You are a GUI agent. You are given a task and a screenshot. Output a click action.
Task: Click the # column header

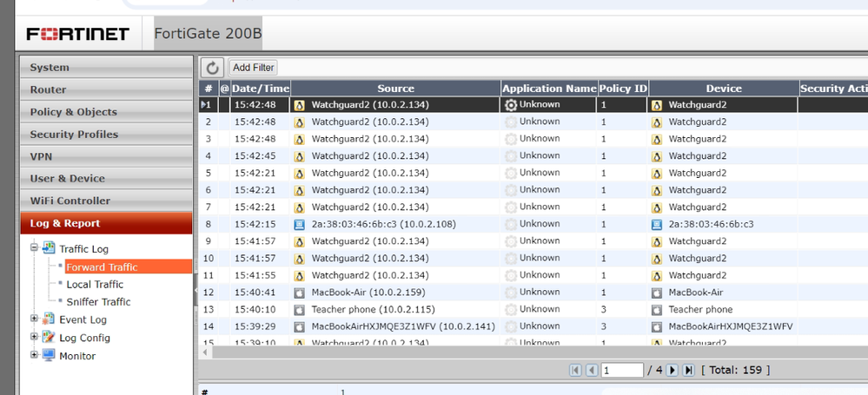pyautogui.click(x=209, y=89)
